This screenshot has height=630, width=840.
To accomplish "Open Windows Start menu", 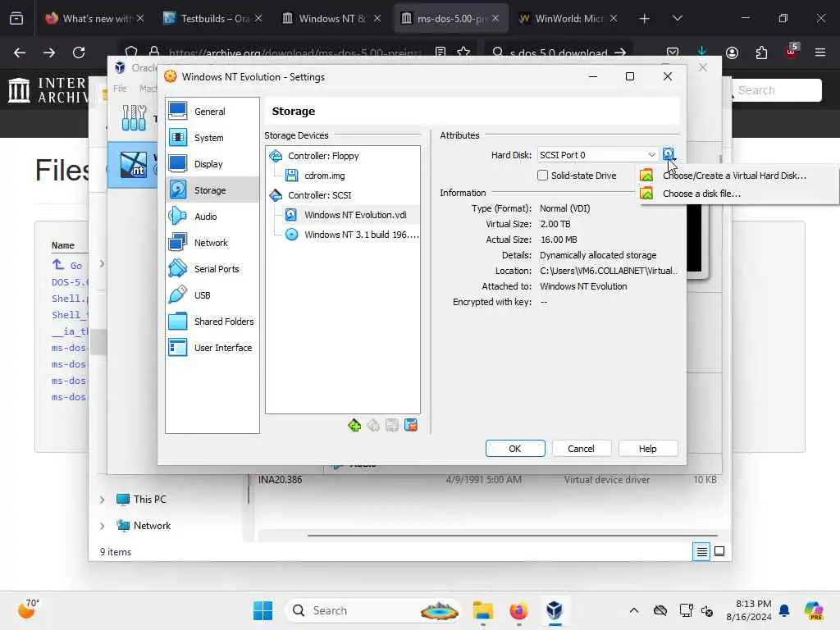I will pyautogui.click(x=262, y=610).
